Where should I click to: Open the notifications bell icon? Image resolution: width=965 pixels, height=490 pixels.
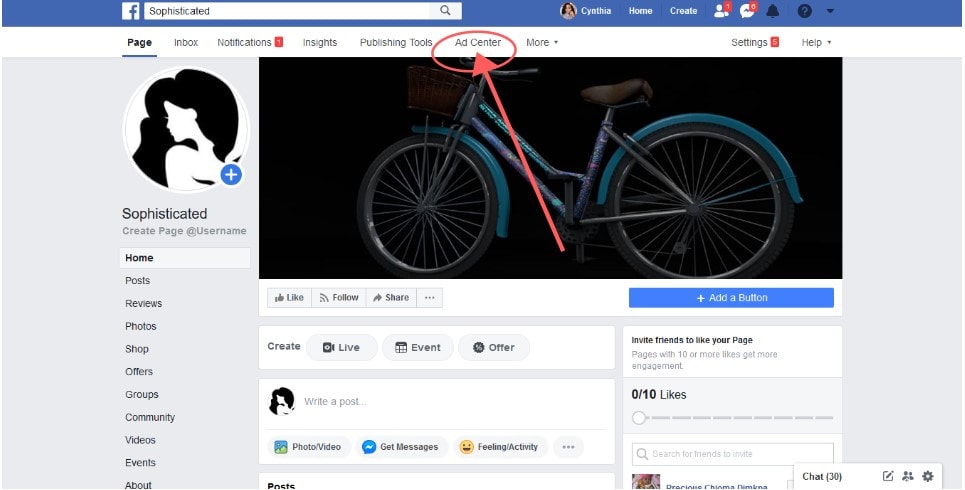[x=772, y=11]
